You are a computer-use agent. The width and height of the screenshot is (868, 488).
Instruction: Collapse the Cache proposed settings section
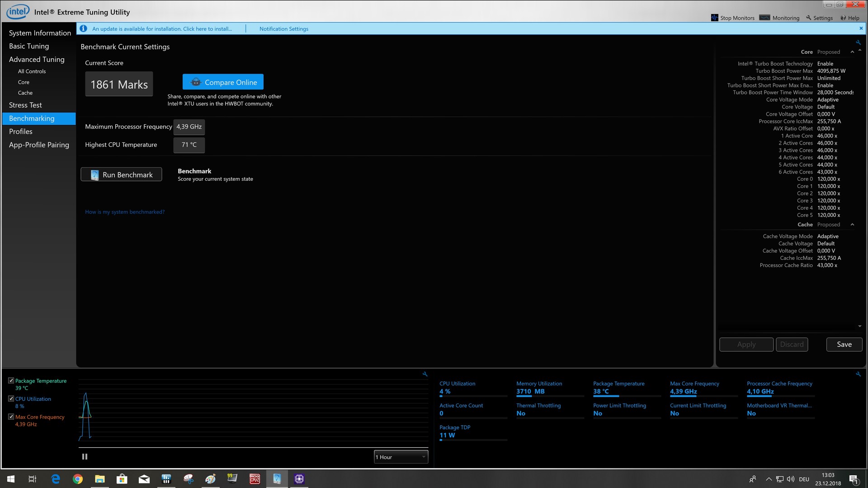coord(853,225)
